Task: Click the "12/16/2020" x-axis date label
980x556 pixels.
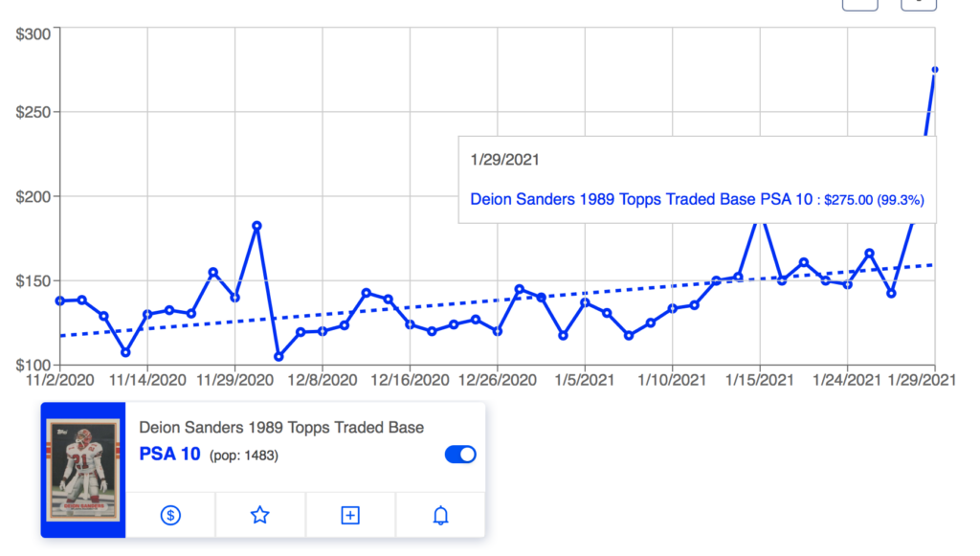Action: pos(410,380)
